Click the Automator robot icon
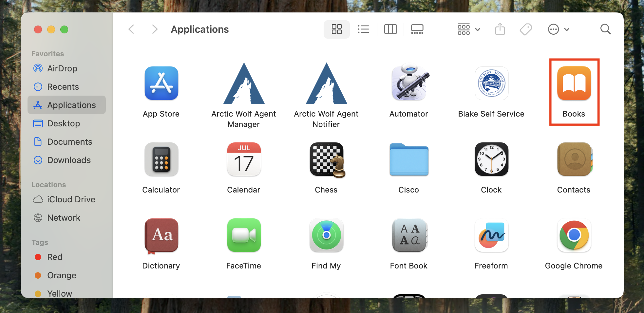 [410, 82]
